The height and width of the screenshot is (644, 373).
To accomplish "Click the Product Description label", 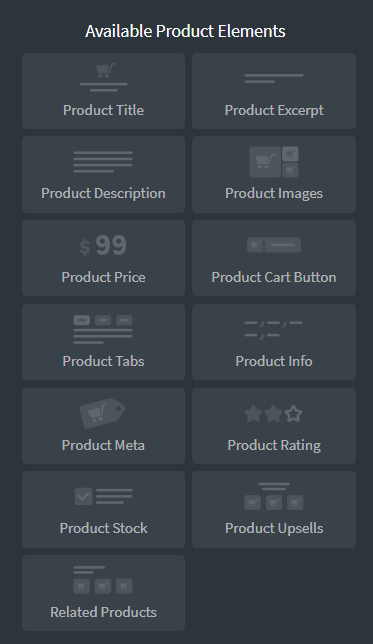I will [104, 193].
